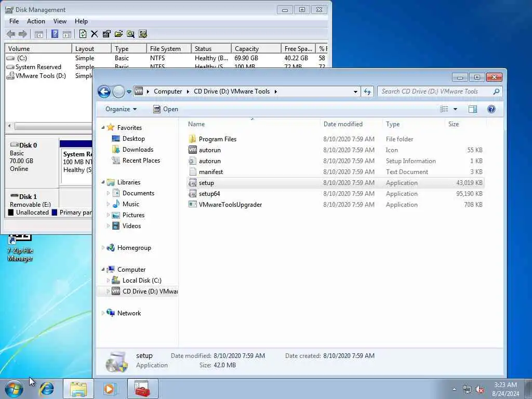Collapse the Favorites tree group
The height and width of the screenshot is (399, 532).
(x=103, y=128)
